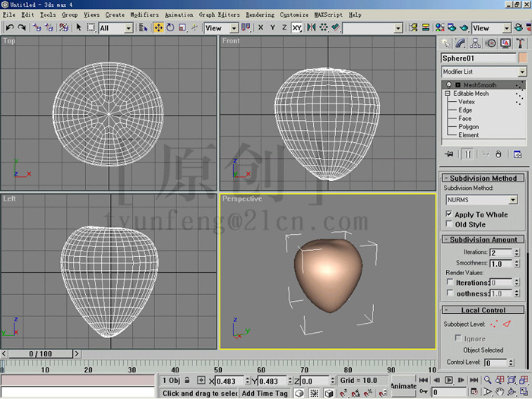Open the NURMS subdivision method dropdown
The image size is (532, 399).
[x=513, y=200]
